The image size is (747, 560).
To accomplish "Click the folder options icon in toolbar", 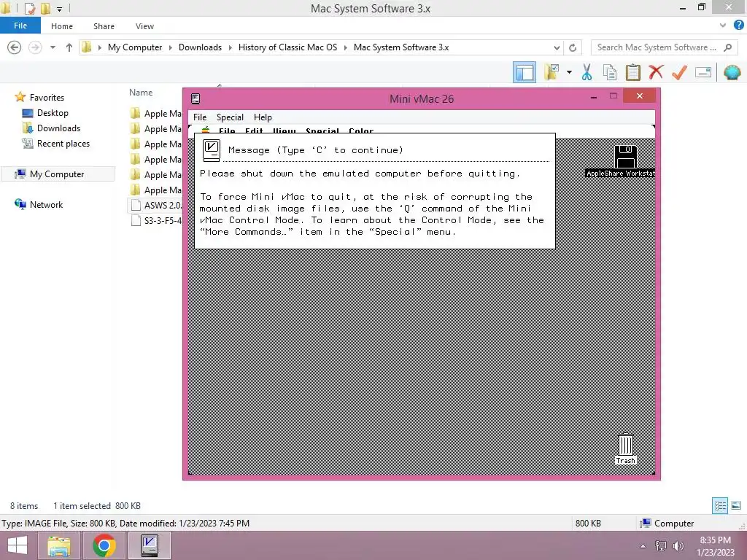I will click(553, 72).
